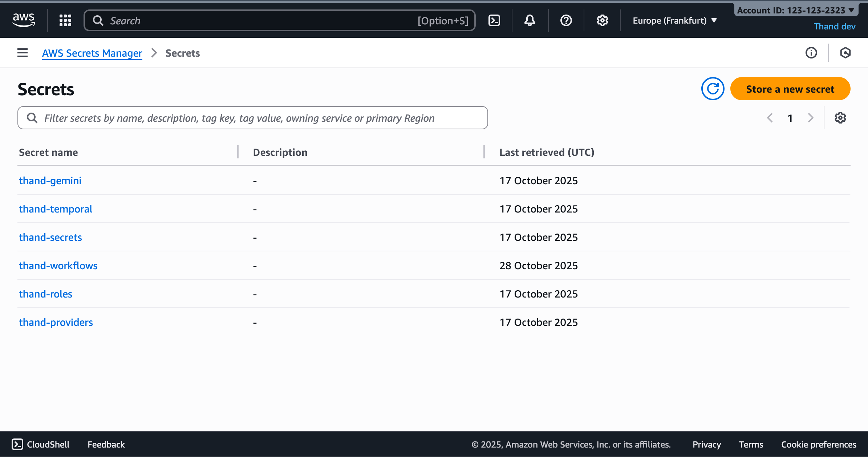This screenshot has width=868, height=457.
Task: Expand the Europe (Frankfurt) region selector
Action: 674,20
